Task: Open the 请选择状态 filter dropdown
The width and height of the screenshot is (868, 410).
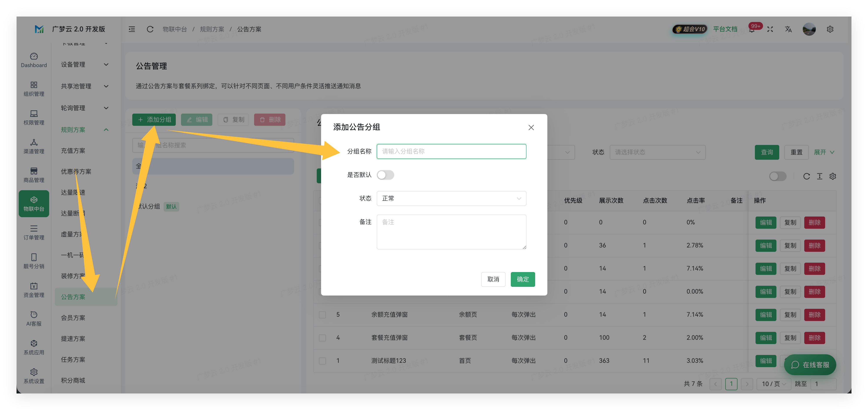Action: tap(657, 152)
